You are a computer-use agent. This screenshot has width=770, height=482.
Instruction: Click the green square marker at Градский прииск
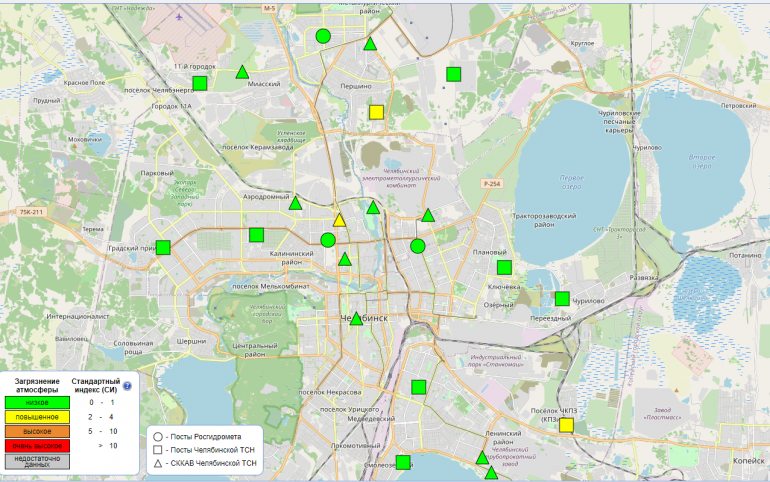[x=163, y=247]
